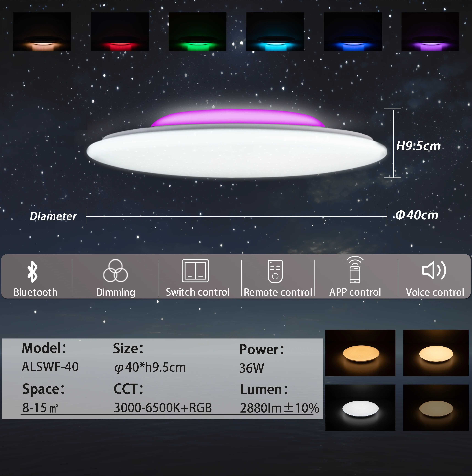
Task: Select the warm orange light thumbnail
Action: tap(42, 32)
